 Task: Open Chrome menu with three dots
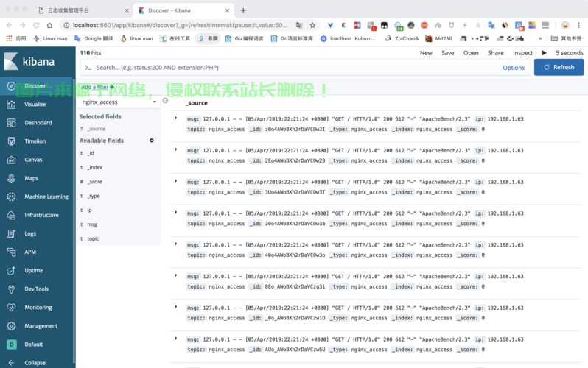(578, 25)
